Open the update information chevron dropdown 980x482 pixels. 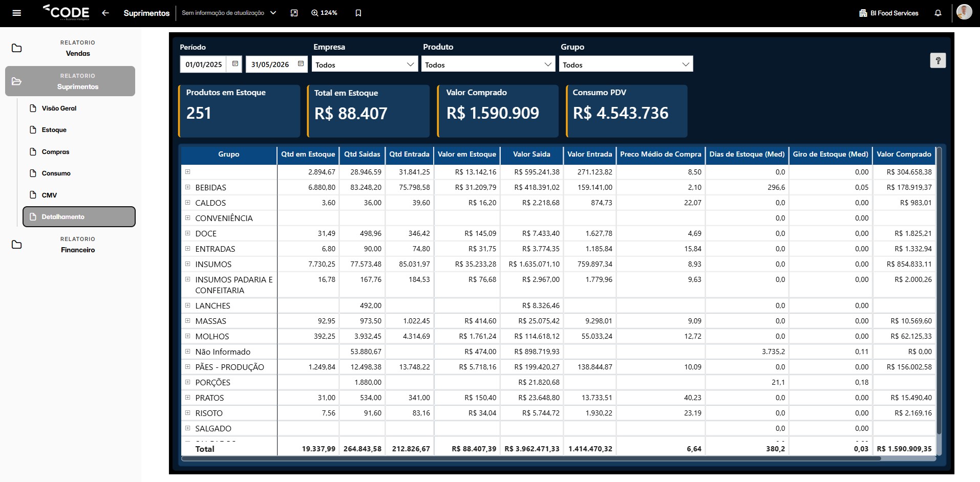point(273,13)
